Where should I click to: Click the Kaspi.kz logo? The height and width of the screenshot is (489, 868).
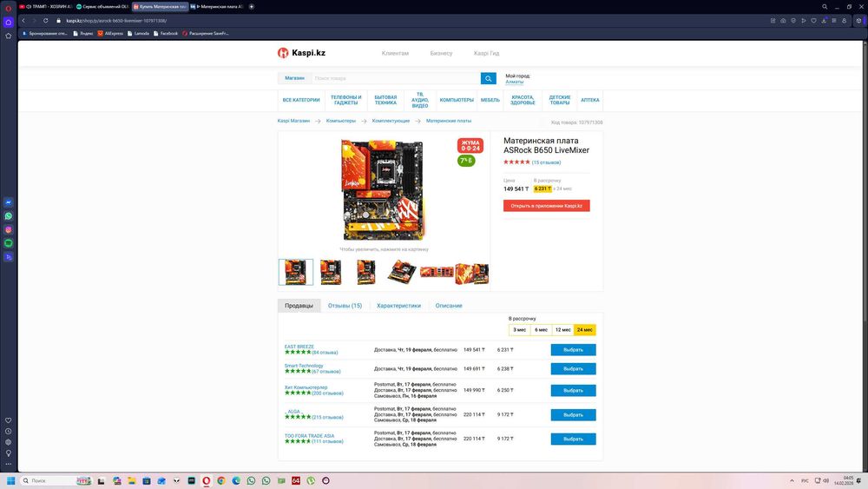(301, 53)
